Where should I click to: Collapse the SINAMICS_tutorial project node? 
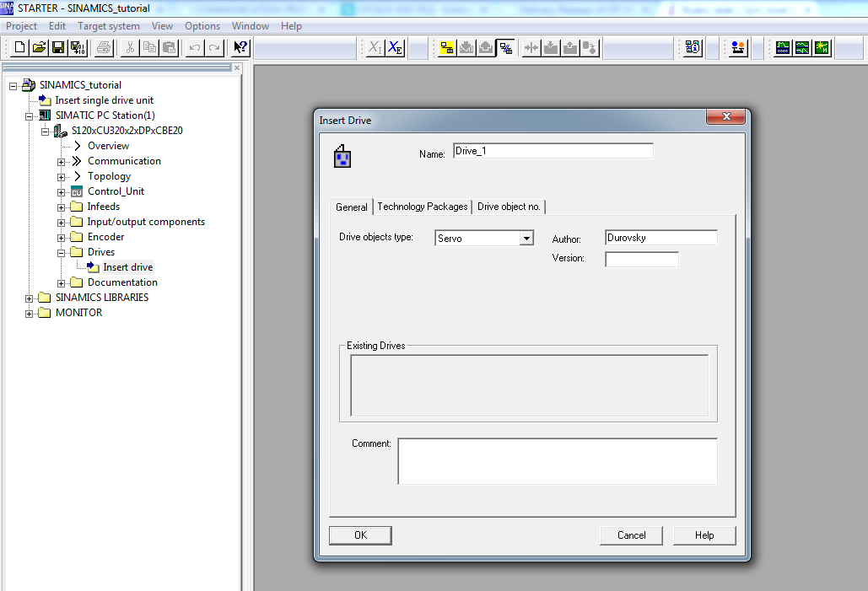click(13, 86)
